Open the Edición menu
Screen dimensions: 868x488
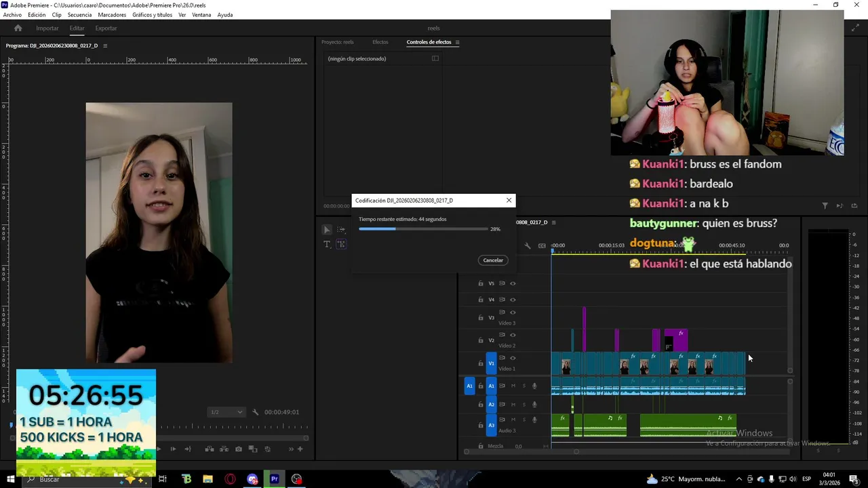tap(37, 15)
